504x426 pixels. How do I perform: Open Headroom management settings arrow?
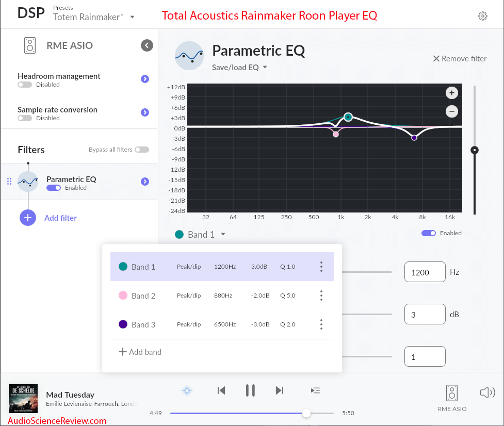(145, 79)
